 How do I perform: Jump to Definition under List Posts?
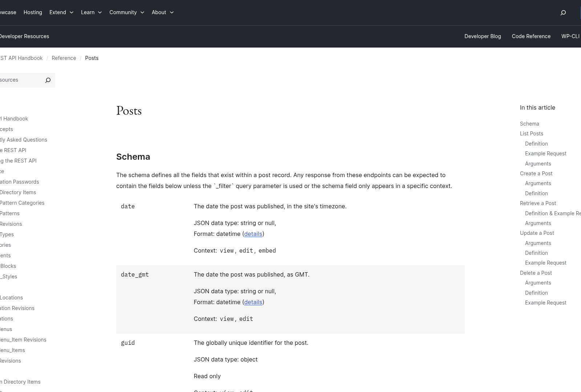click(536, 144)
